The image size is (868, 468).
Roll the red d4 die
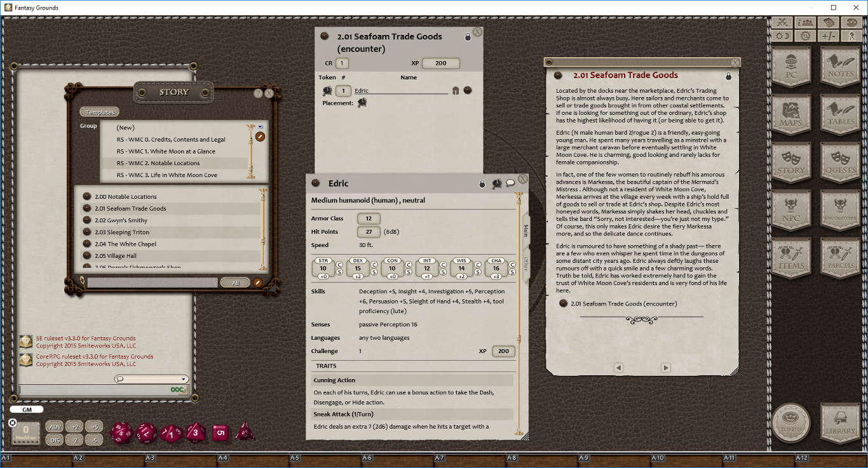[245, 432]
